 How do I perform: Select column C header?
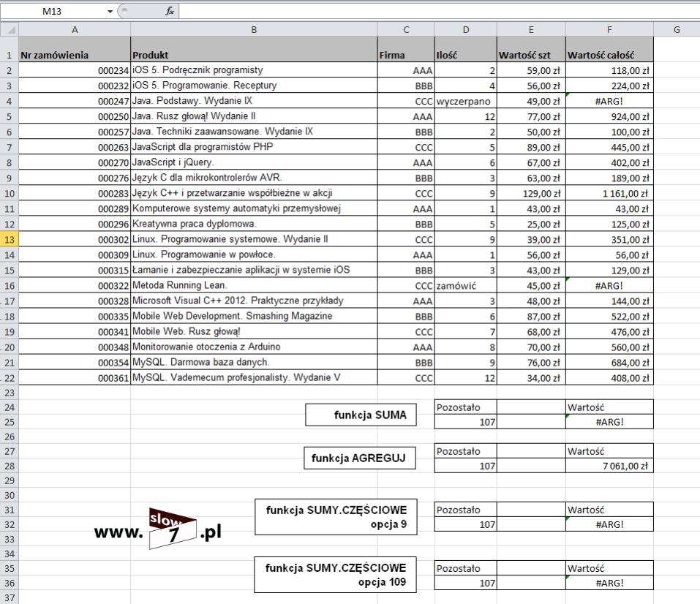pos(406,30)
